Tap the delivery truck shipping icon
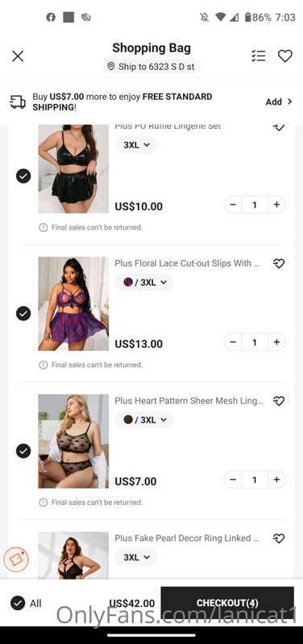 [18, 102]
